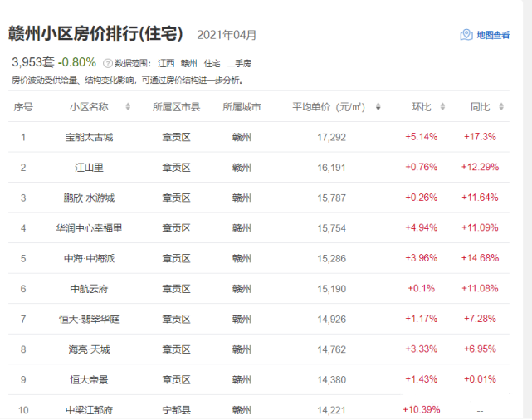Select 住宅 in data range filter
Screen dimensions: 532x420
tap(212, 63)
